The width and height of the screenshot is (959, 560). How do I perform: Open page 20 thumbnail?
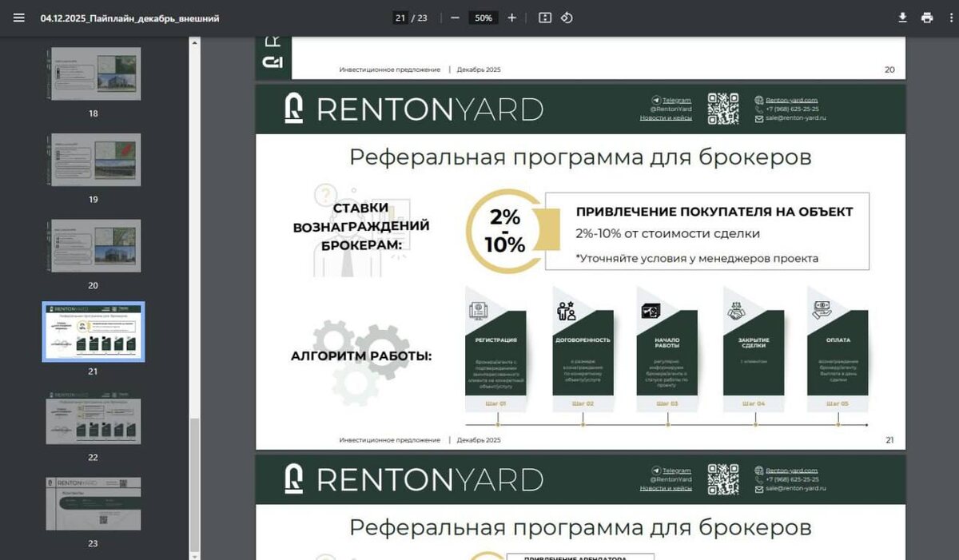(x=94, y=246)
